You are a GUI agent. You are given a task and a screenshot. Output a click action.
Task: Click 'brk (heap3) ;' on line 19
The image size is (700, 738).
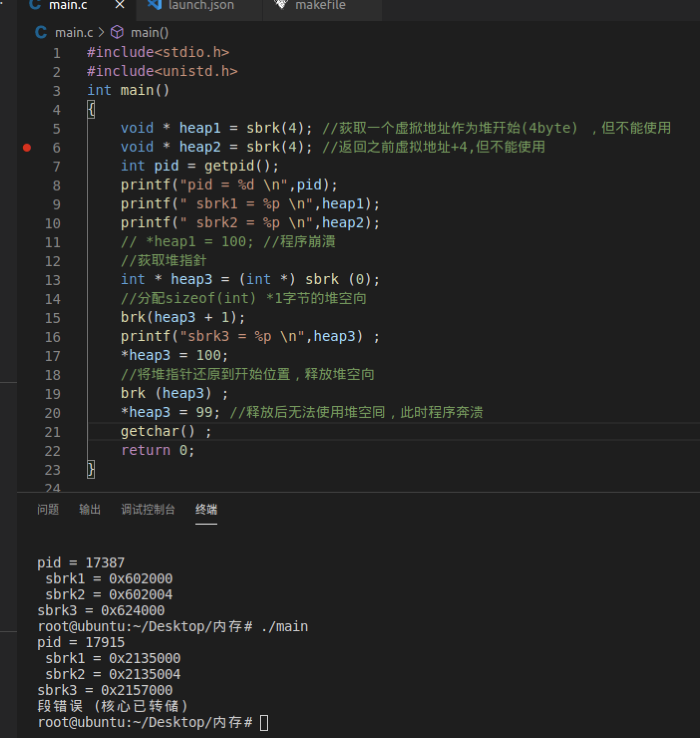(x=175, y=393)
